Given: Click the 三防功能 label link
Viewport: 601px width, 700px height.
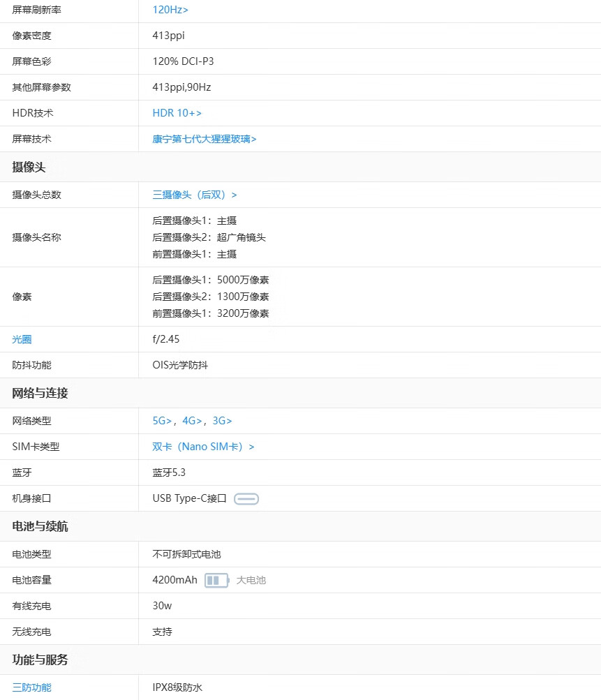Looking at the screenshot, I should [x=31, y=687].
